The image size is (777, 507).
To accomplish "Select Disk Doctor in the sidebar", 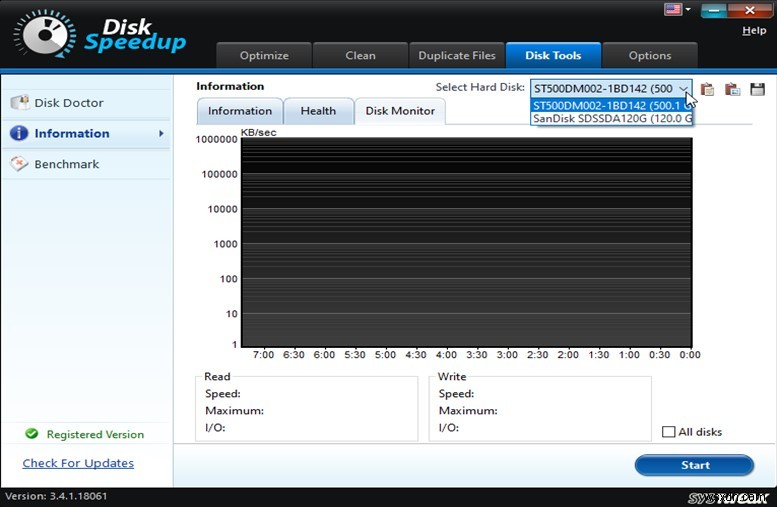I will click(86, 103).
